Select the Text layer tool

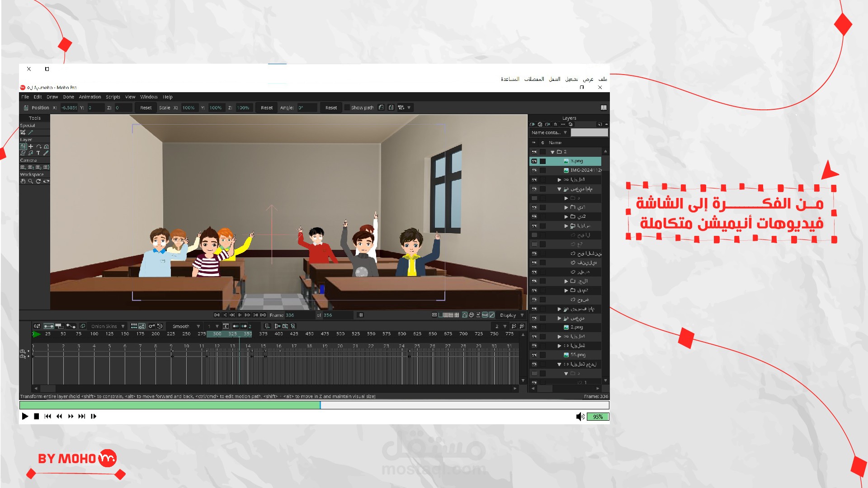pyautogui.click(x=38, y=153)
